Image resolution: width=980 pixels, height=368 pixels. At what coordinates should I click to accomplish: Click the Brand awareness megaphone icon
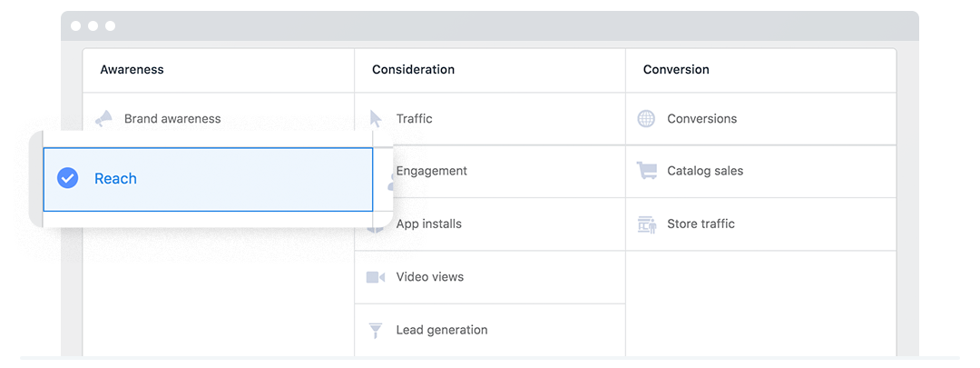pos(103,119)
